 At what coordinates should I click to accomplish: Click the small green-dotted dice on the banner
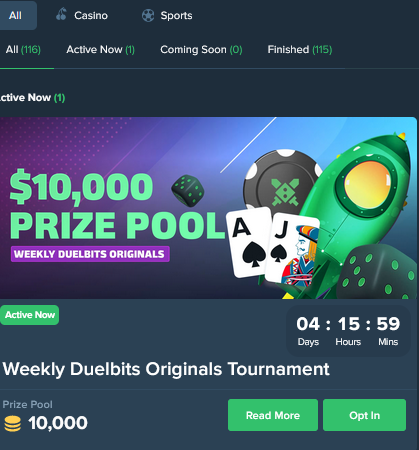pos(188,190)
